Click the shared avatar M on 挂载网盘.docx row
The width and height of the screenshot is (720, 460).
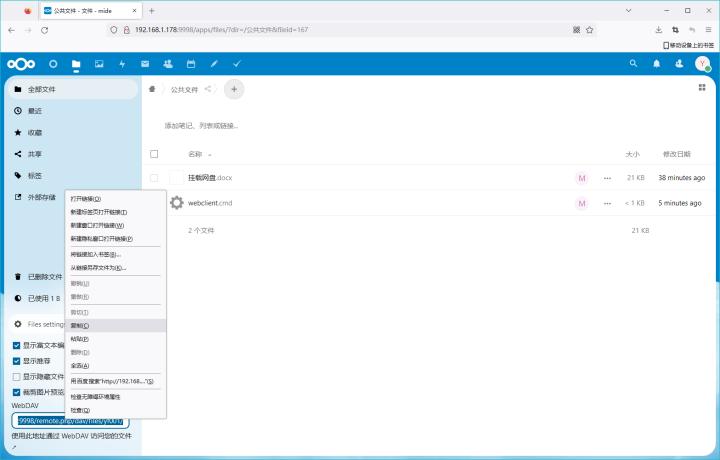point(582,178)
